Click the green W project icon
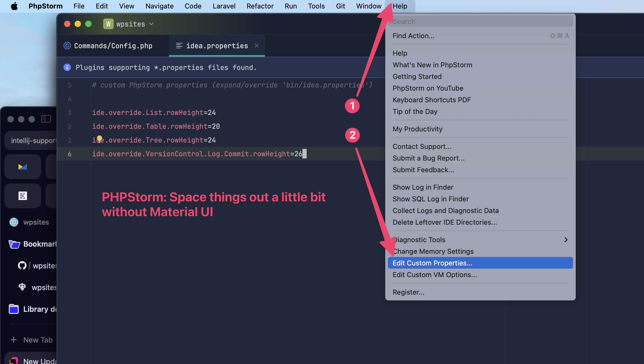644x364 pixels. coord(108,24)
